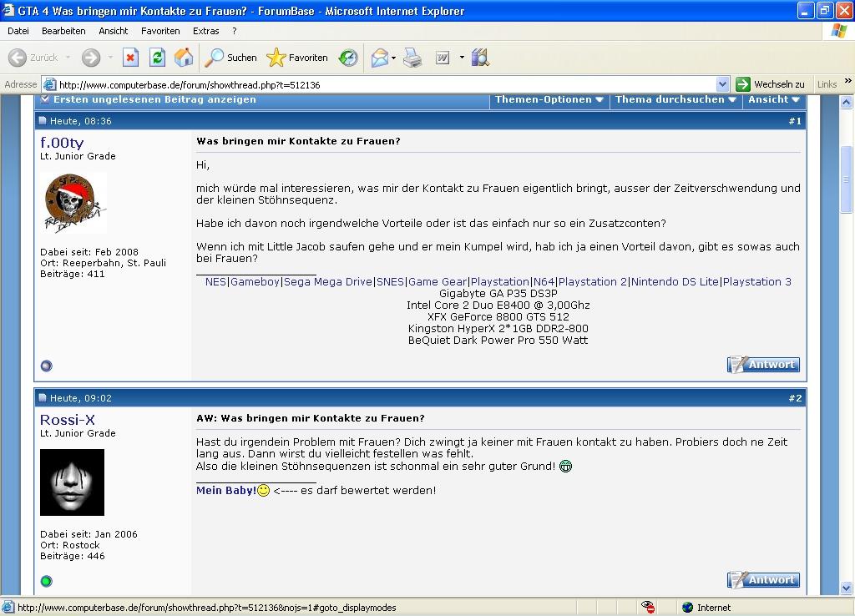Open Thema durchsuchen dropdown
The height and width of the screenshot is (616, 855).
675,99
